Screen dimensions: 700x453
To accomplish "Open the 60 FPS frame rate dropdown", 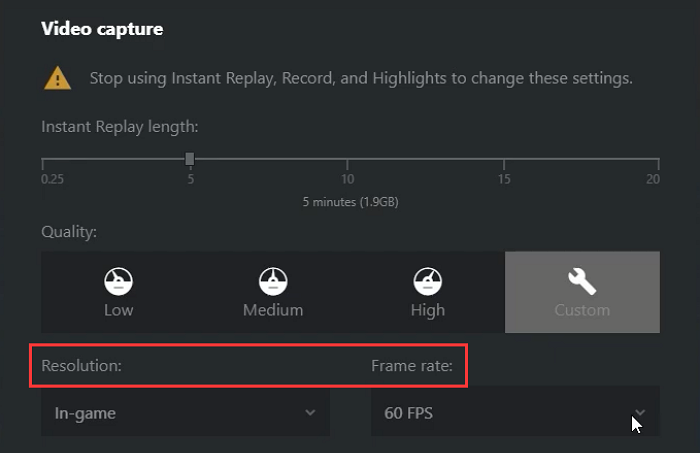I will click(x=515, y=412).
